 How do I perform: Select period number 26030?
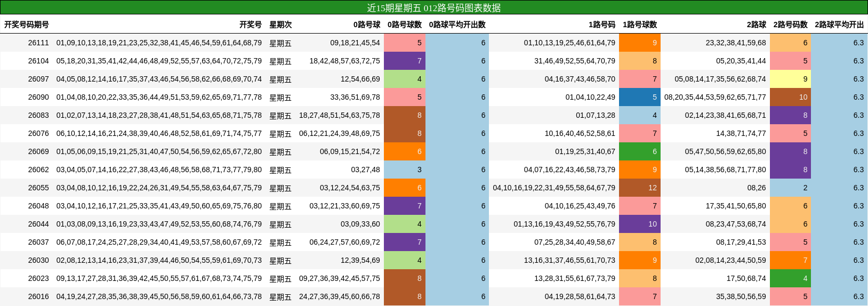38,260
